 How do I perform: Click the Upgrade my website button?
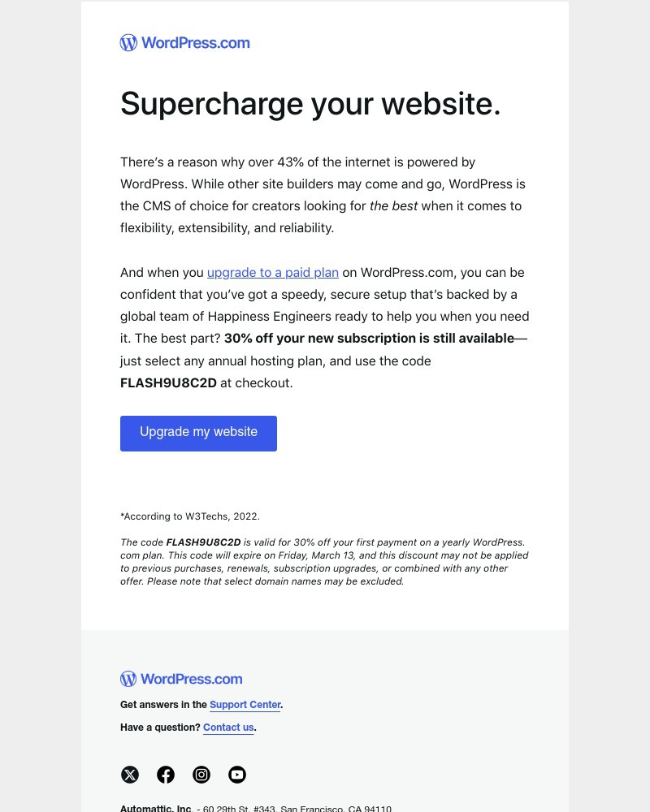[x=198, y=433]
